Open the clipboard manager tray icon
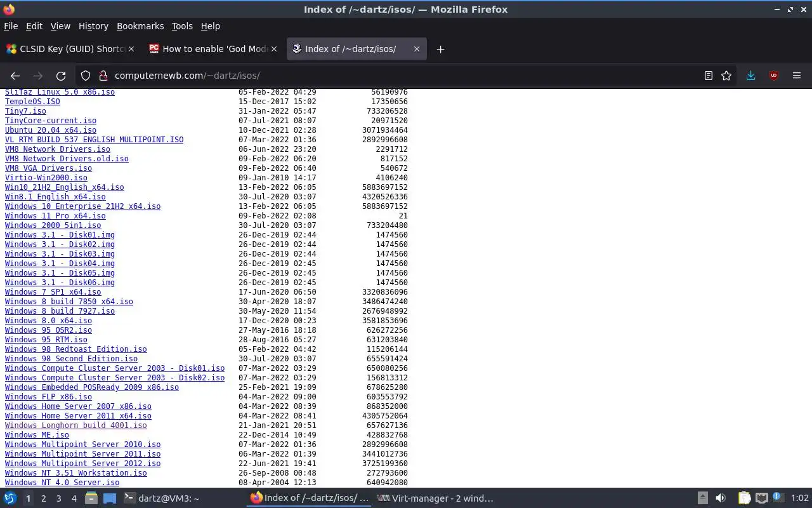This screenshot has width=812, height=508. (744, 498)
